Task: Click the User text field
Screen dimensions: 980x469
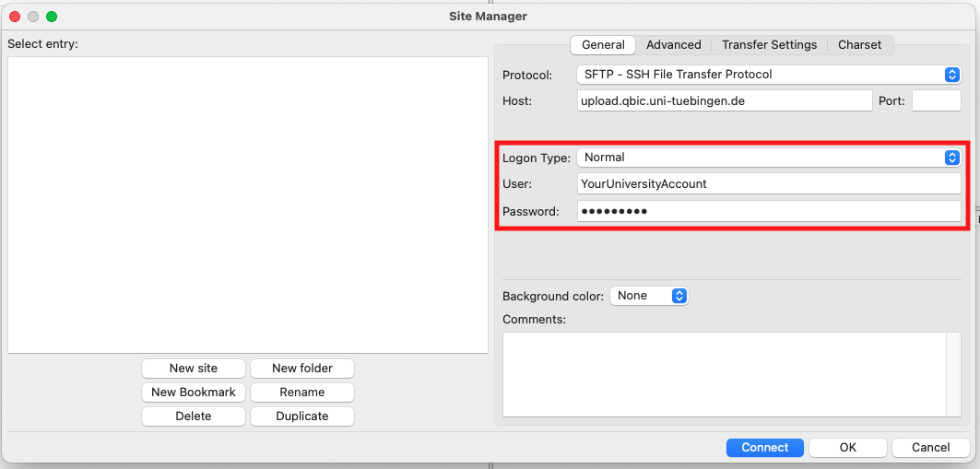Action: click(769, 184)
